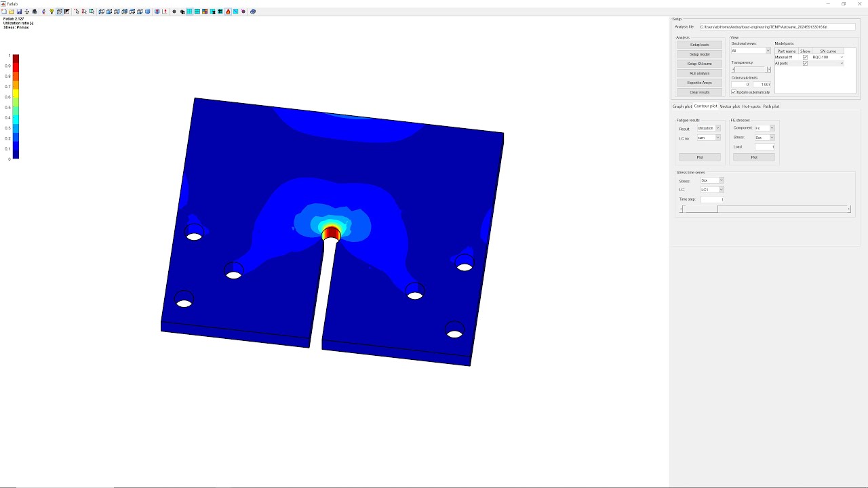Viewport: 868px width, 488px height.
Task: Click the print toolbar icon
Action: click(x=35, y=12)
